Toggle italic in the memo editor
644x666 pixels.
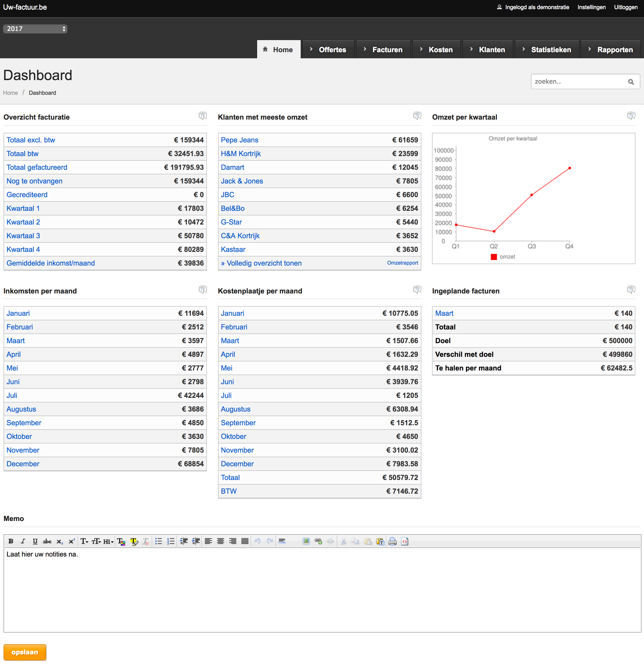click(23, 541)
